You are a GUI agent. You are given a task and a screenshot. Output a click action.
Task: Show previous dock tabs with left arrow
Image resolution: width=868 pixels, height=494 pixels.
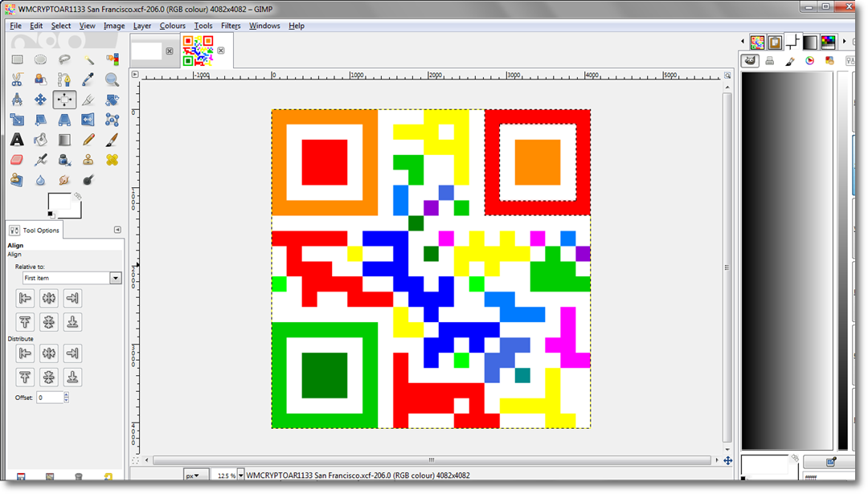743,42
